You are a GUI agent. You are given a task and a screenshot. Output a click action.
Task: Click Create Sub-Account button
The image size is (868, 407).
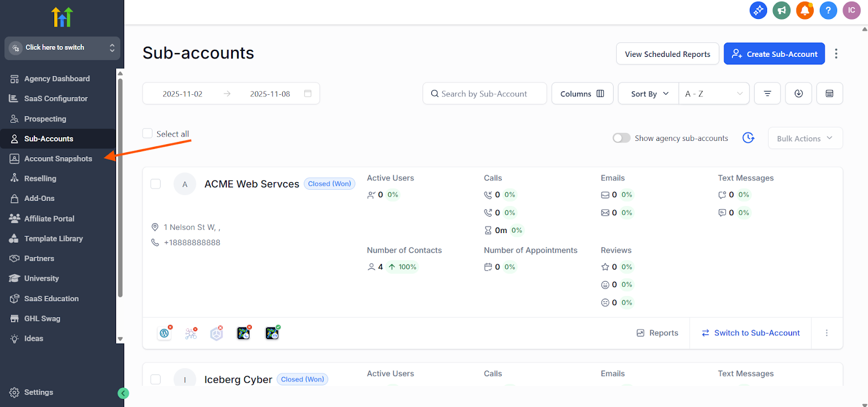[x=774, y=54]
